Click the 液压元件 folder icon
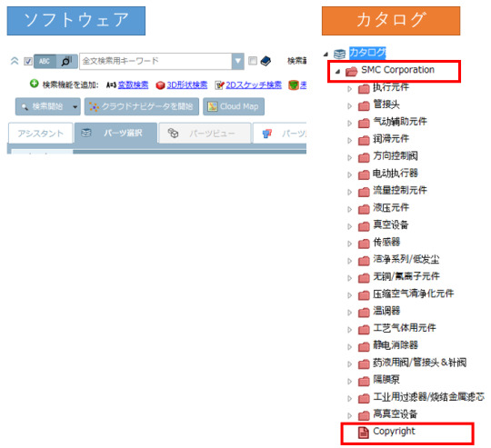The height and width of the screenshot is (448, 491). (x=364, y=209)
